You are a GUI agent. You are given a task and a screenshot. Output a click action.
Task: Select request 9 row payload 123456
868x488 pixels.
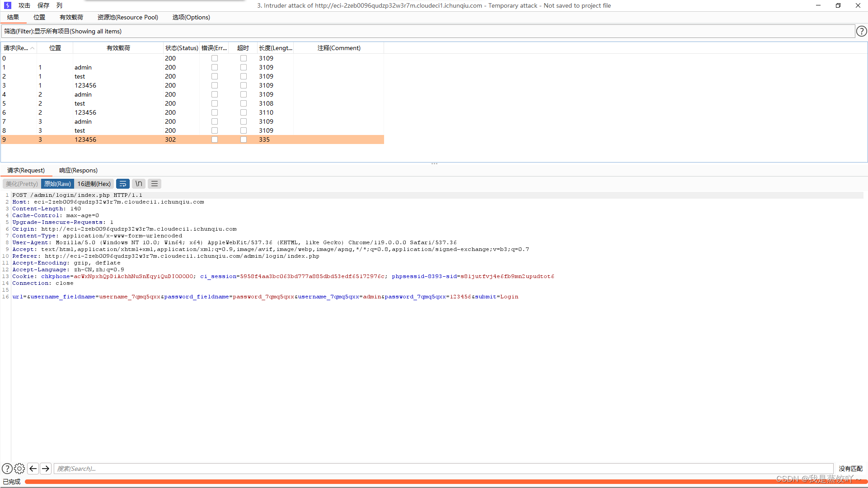click(192, 139)
